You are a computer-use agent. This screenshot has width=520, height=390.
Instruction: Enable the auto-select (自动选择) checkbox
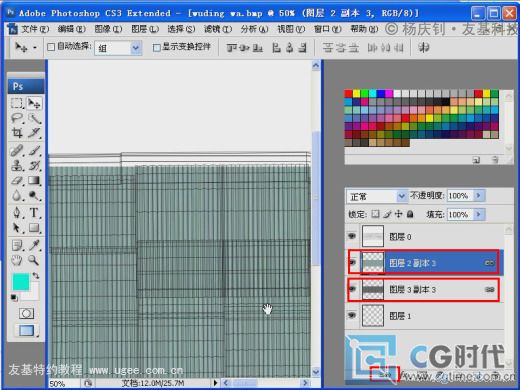[x=51, y=47]
